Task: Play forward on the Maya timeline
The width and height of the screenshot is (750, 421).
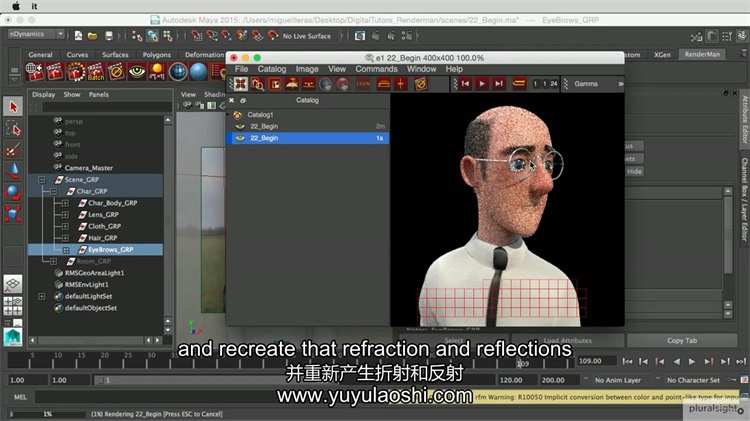Action: click(692, 362)
